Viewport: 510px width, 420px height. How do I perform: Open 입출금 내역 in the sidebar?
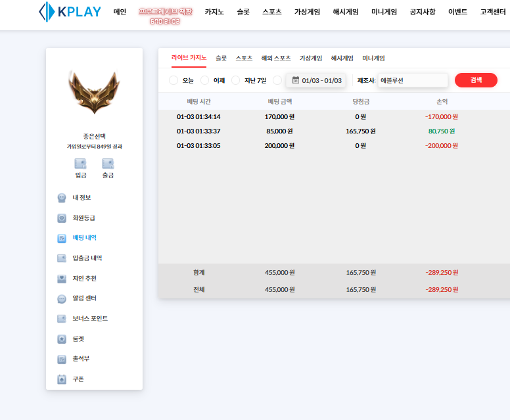click(87, 258)
